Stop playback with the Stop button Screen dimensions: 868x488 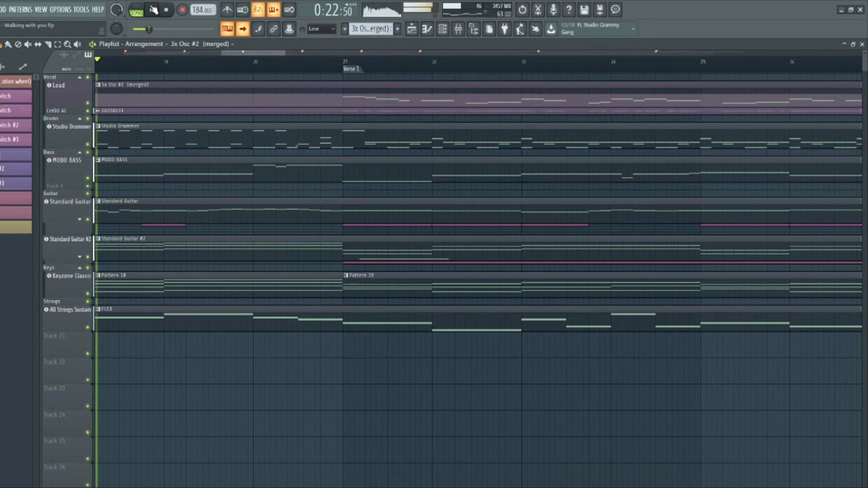(x=166, y=10)
